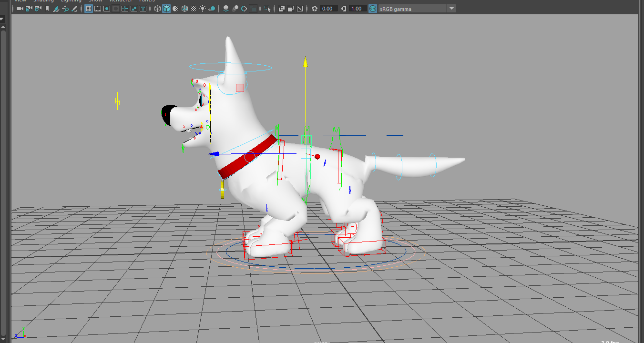
Task: Switch to Wireframe display mode
Action: pos(157,9)
